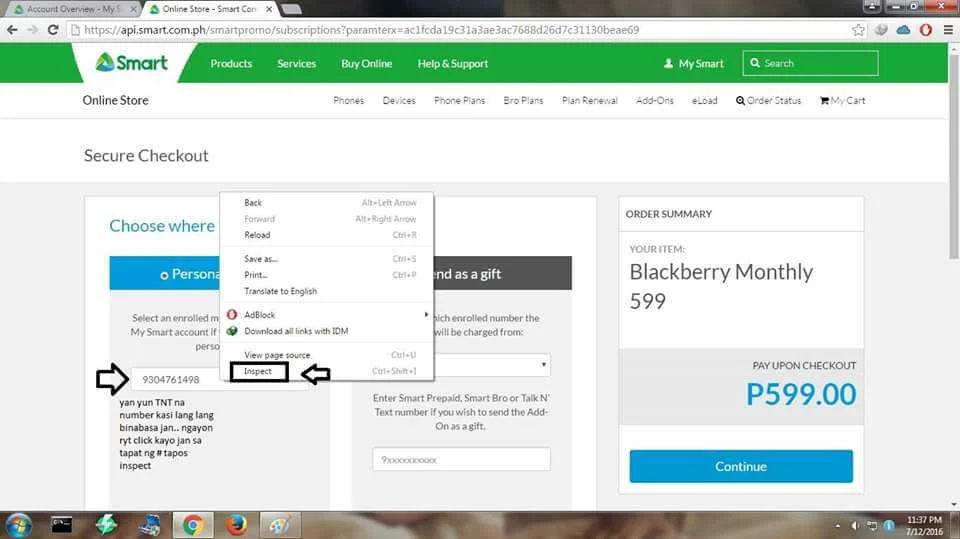Close the Online Store tab
This screenshot has height=539, width=960.
click(269, 9)
